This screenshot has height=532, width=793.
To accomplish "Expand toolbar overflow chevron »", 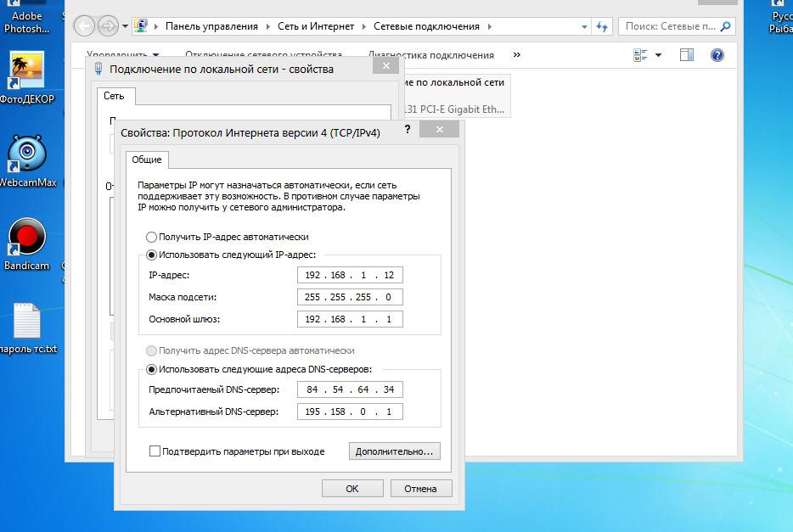I will (x=517, y=55).
